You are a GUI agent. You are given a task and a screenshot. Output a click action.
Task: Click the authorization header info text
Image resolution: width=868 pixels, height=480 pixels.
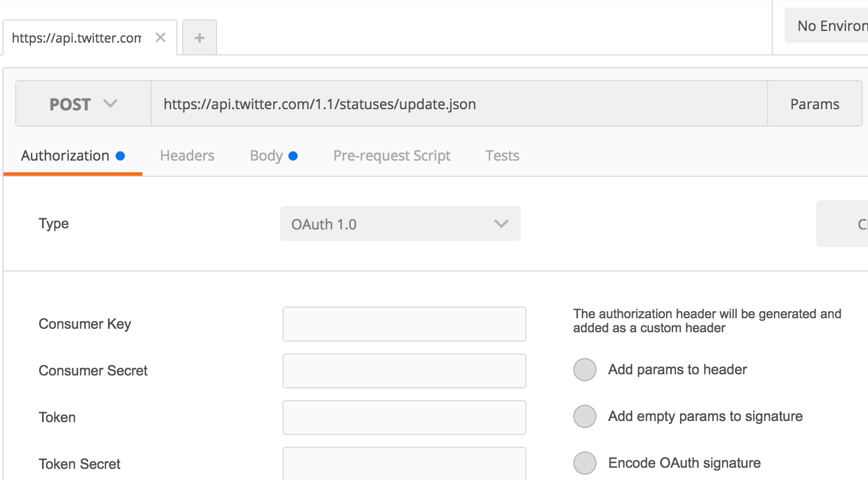coord(707,321)
